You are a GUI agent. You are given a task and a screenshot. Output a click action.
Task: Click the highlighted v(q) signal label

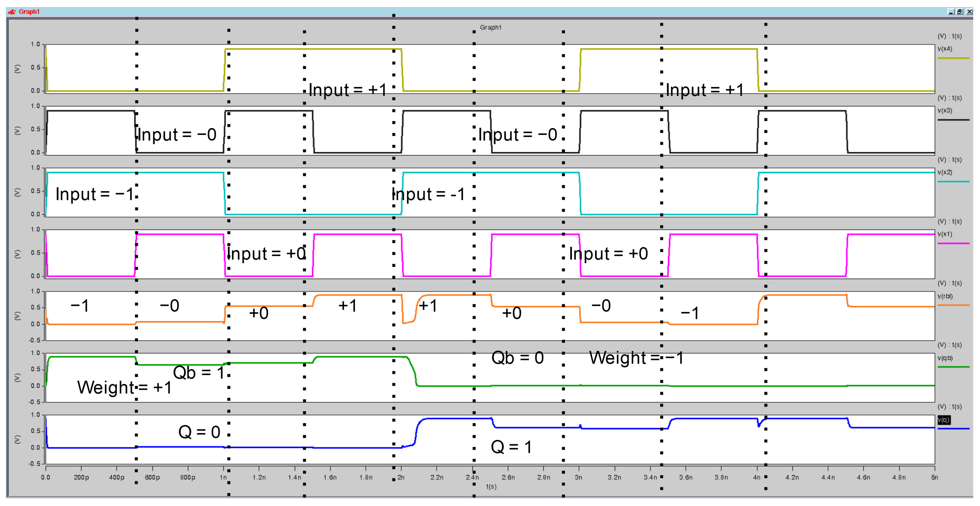point(944,420)
